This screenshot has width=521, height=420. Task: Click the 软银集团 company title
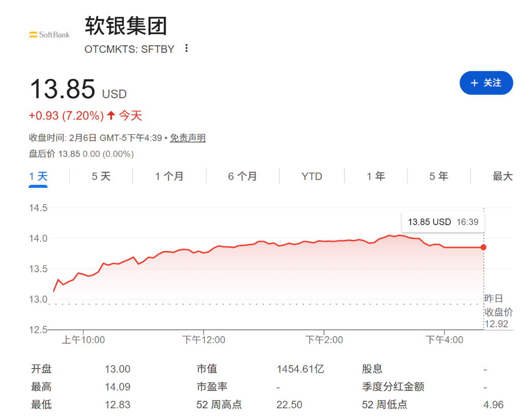click(126, 25)
